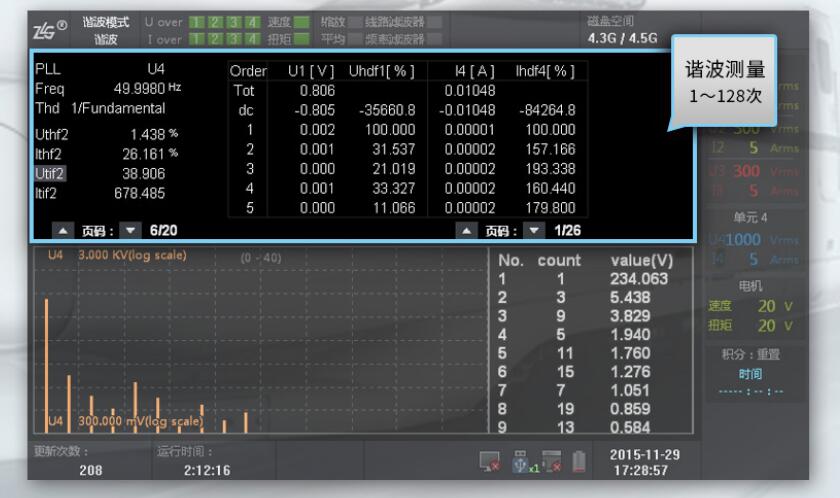Toggle U over channel 1 indicator
Viewport: 840px width, 498px height.
(x=198, y=22)
